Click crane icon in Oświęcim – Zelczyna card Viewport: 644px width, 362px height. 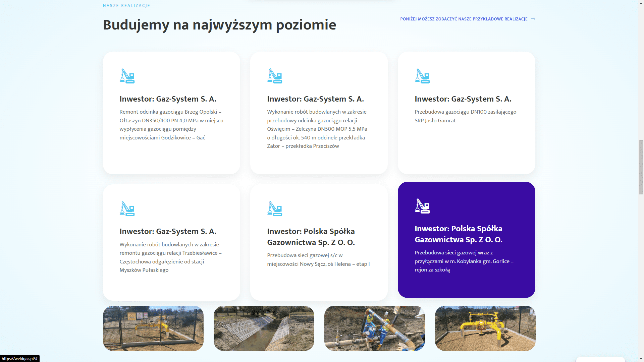tap(275, 76)
